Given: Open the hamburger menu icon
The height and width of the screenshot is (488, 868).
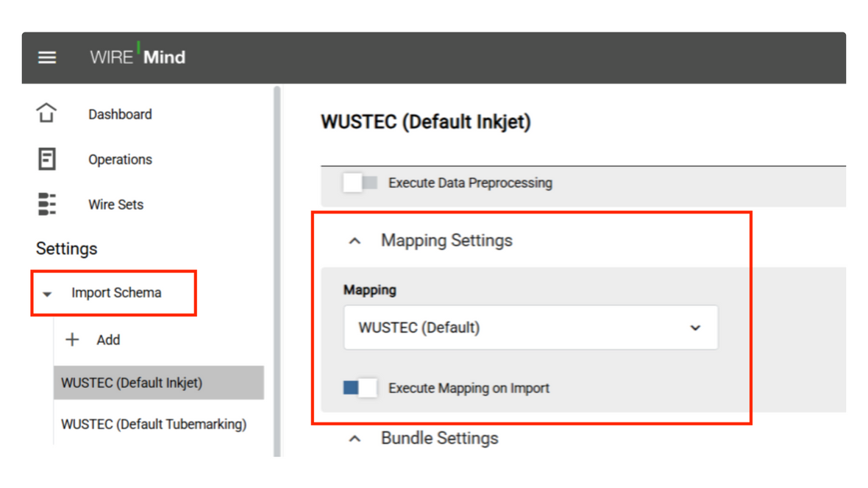Looking at the screenshot, I should point(47,57).
